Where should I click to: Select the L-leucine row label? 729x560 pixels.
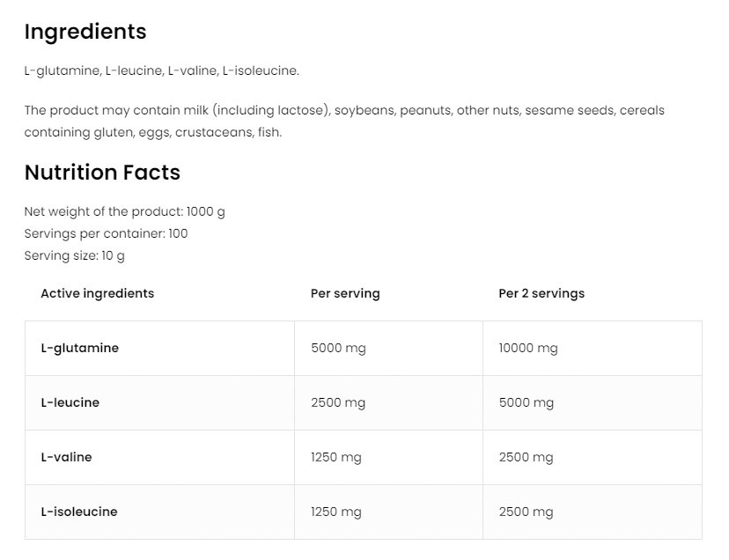(x=70, y=402)
